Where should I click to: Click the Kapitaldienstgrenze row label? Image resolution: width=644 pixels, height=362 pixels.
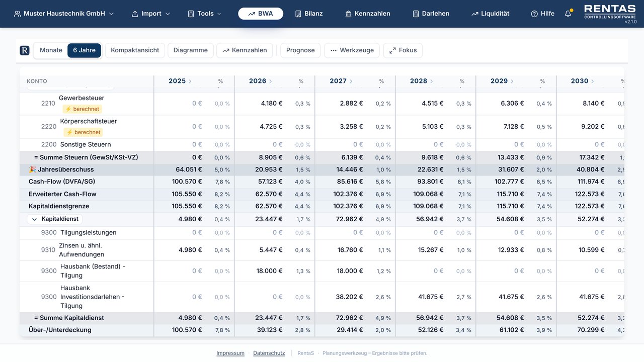click(x=59, y=206)
